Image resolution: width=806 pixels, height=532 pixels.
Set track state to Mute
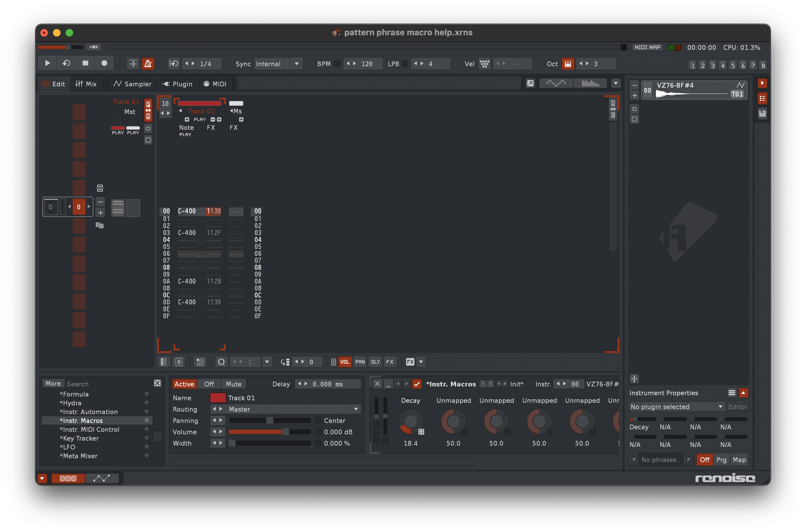click(x=233, y=384)
